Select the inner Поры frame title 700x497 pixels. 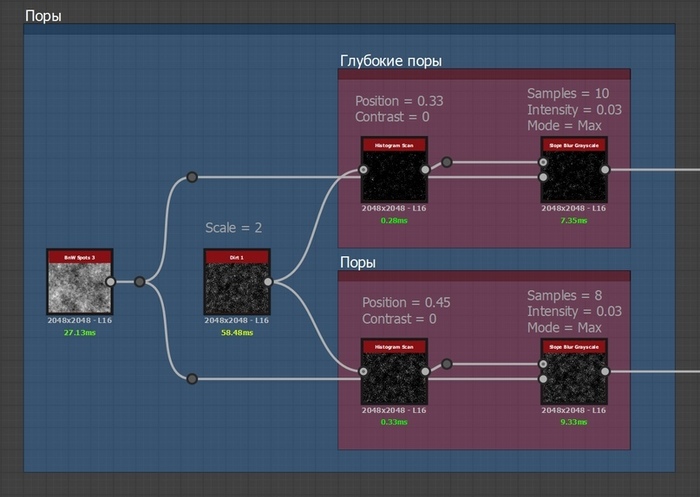pyautogui.click(x=358, y=263)
